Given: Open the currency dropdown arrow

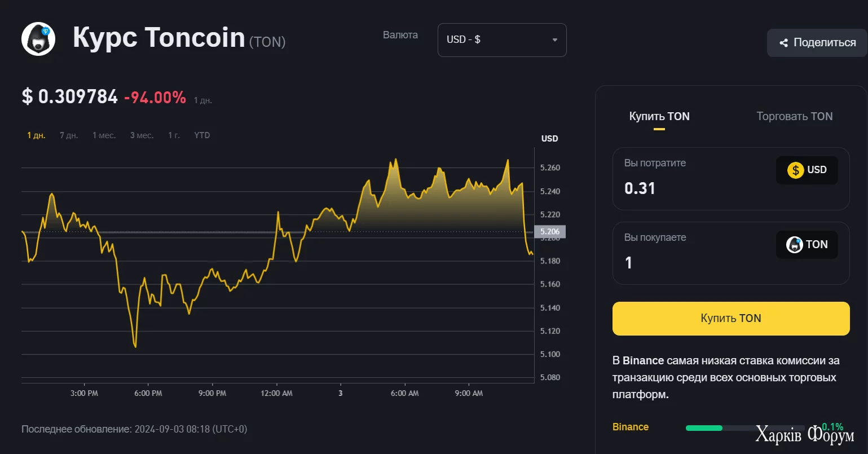Looking at the screenshot, I should [x=555, y=40].
